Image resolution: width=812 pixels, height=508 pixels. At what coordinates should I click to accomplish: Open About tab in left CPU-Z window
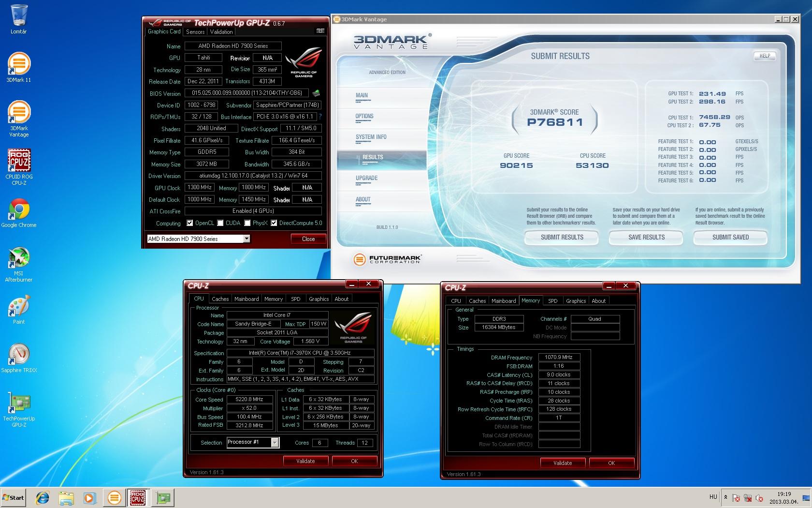(342, 299)
